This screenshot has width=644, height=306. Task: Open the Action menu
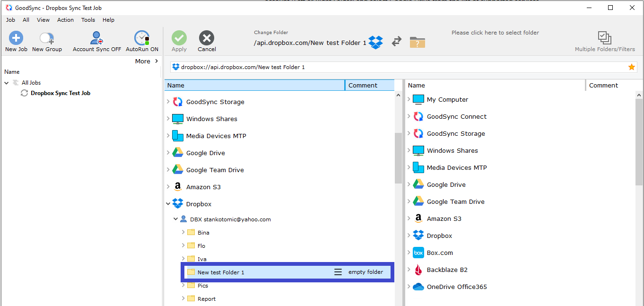coord(65,20)
